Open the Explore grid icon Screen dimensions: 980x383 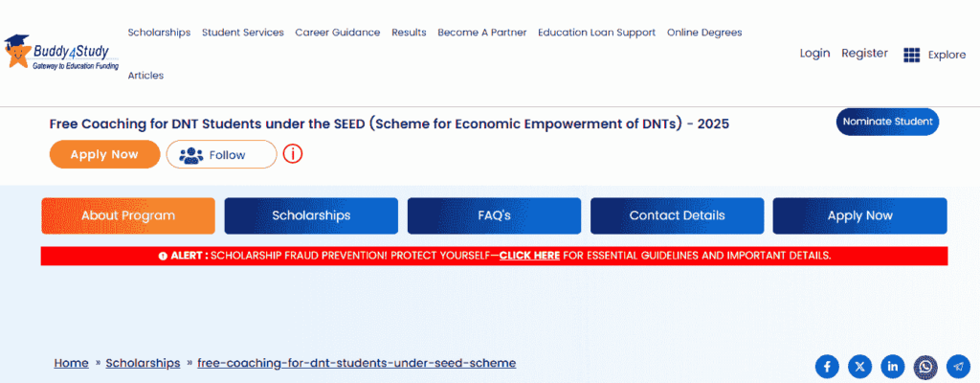coord(911,55)
